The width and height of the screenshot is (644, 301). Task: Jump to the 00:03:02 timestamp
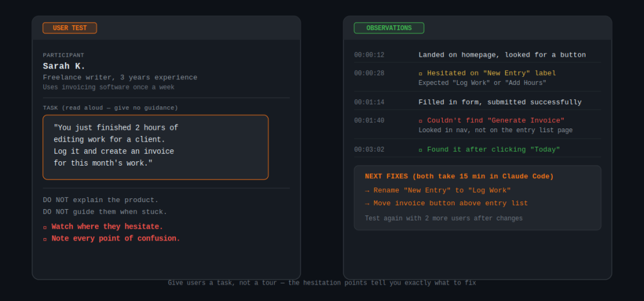369,150
